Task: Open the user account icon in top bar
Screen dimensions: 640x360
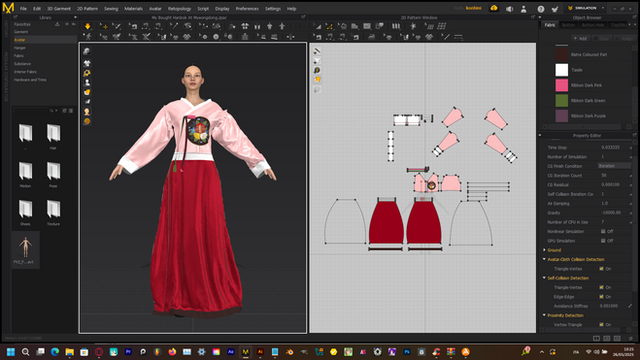Action: click(524, 9)
